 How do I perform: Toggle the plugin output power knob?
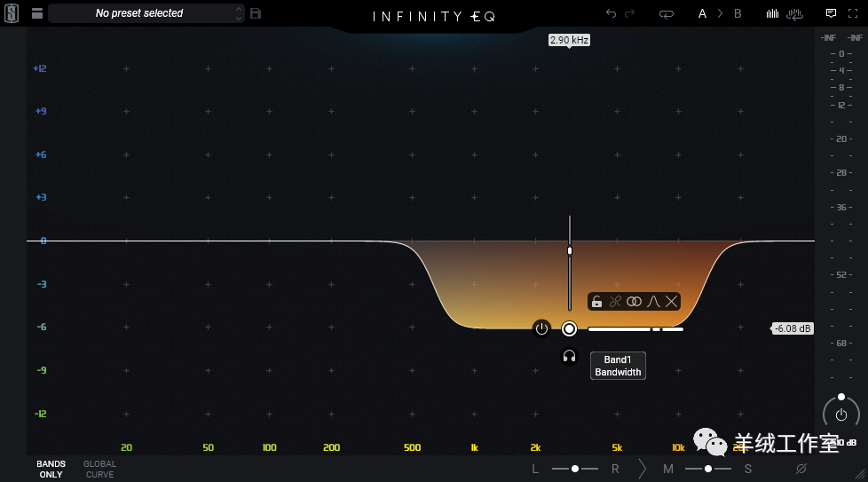tap(841, 414)
